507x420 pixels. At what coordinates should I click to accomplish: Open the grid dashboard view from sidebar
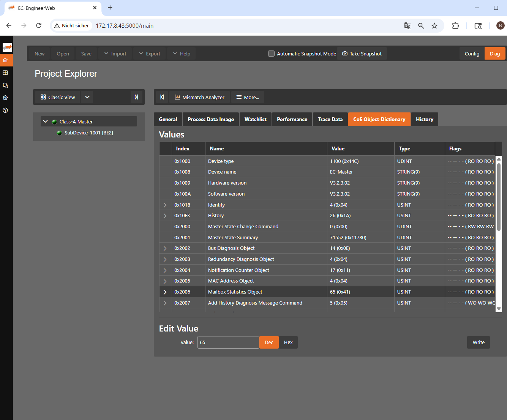tap(6, 73)
